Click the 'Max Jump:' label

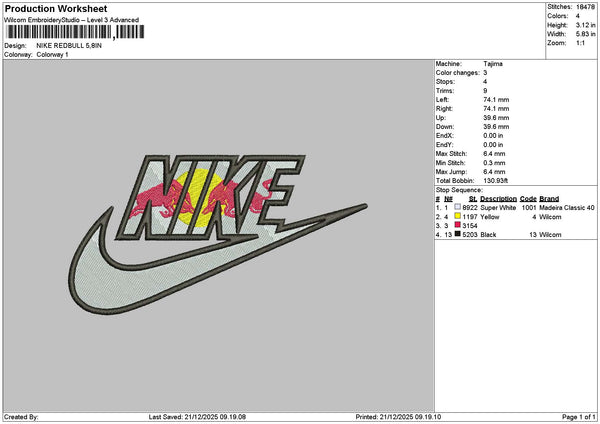451,172
